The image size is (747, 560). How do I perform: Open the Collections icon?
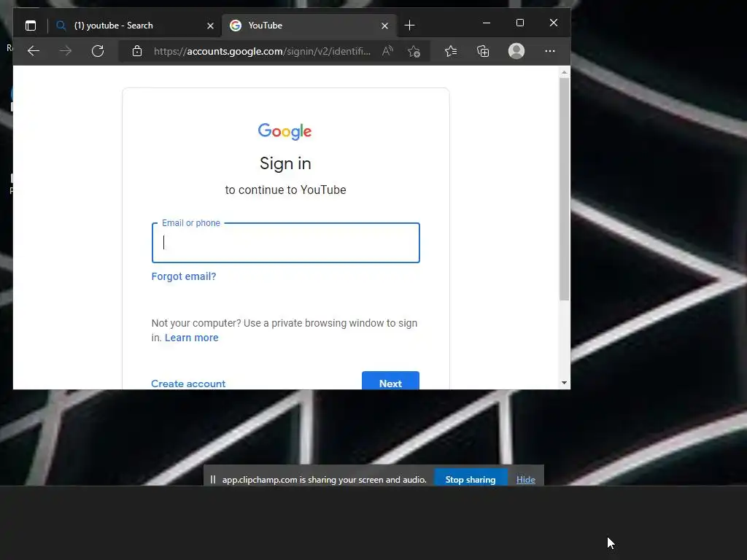(x=483, y=51)
